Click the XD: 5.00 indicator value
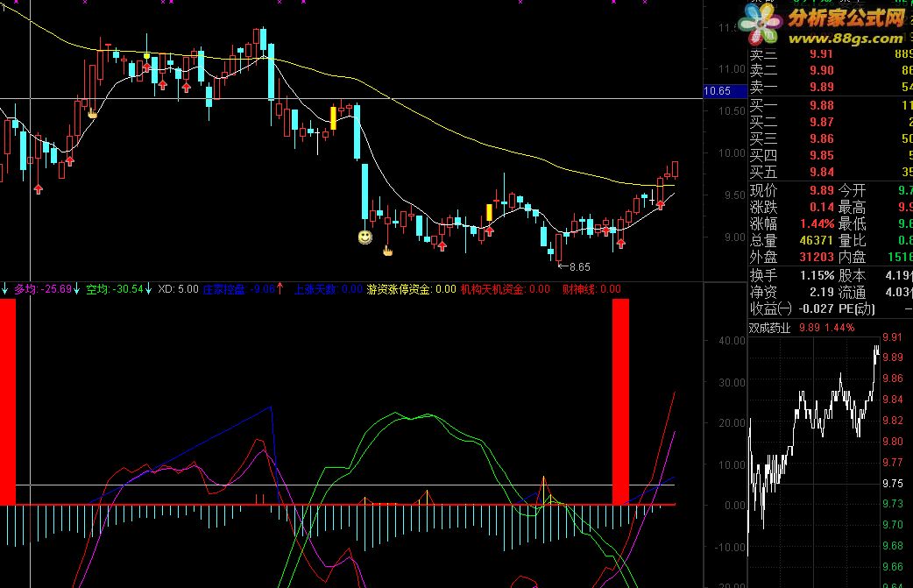This screenshot has height=588, width=913. pos(178,289)
